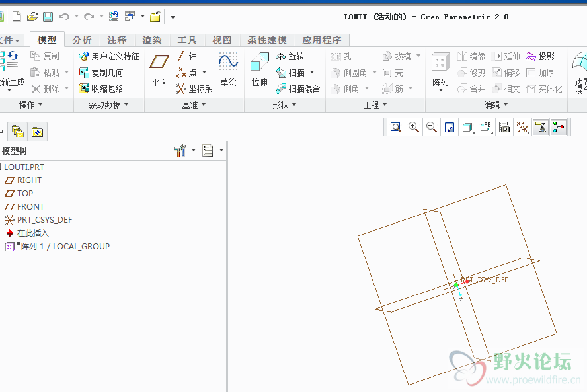Switch to the 视图 tab
Screen dimensions: 587x392
222,40
